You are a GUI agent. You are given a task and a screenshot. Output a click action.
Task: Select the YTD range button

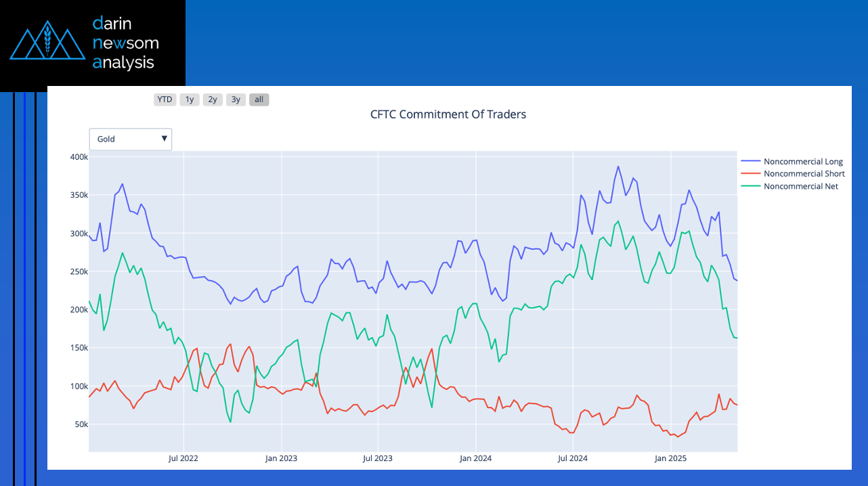[165, 100]
